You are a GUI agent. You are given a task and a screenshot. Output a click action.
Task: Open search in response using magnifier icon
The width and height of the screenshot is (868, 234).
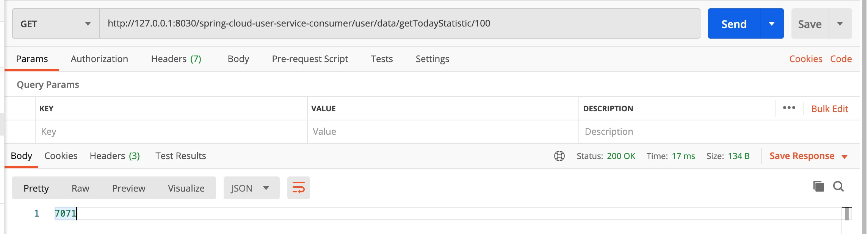point(838,186)
